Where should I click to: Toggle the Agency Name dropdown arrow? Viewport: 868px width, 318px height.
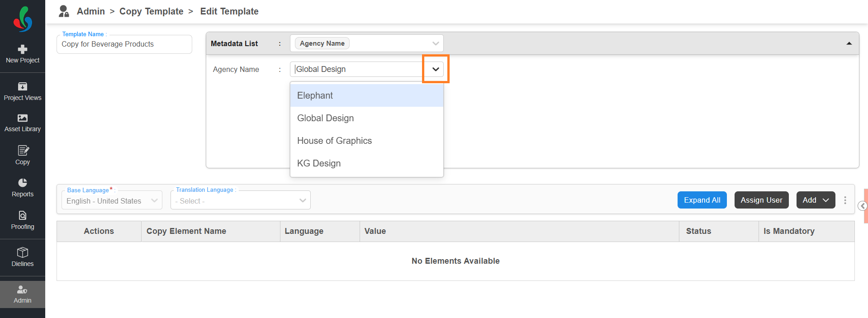pyautogui.click(x=436, y=69)
